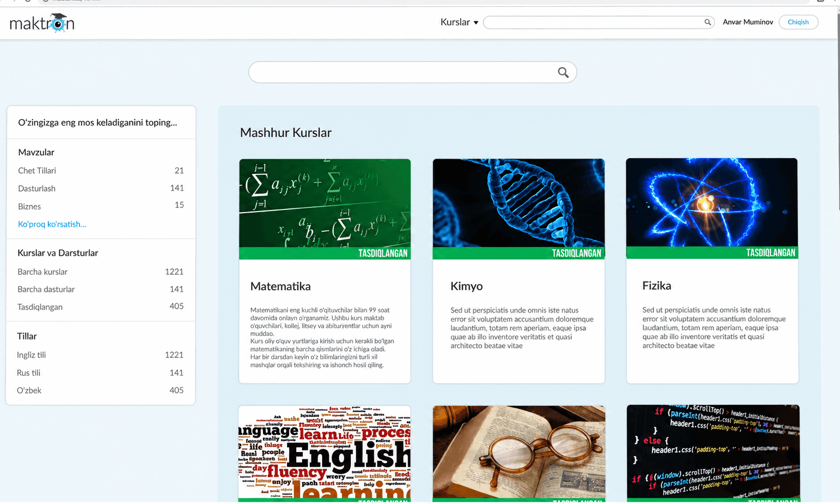Select Tasdiqlangan filter
This screenshot has width=840, height=504.
[40, 307]
